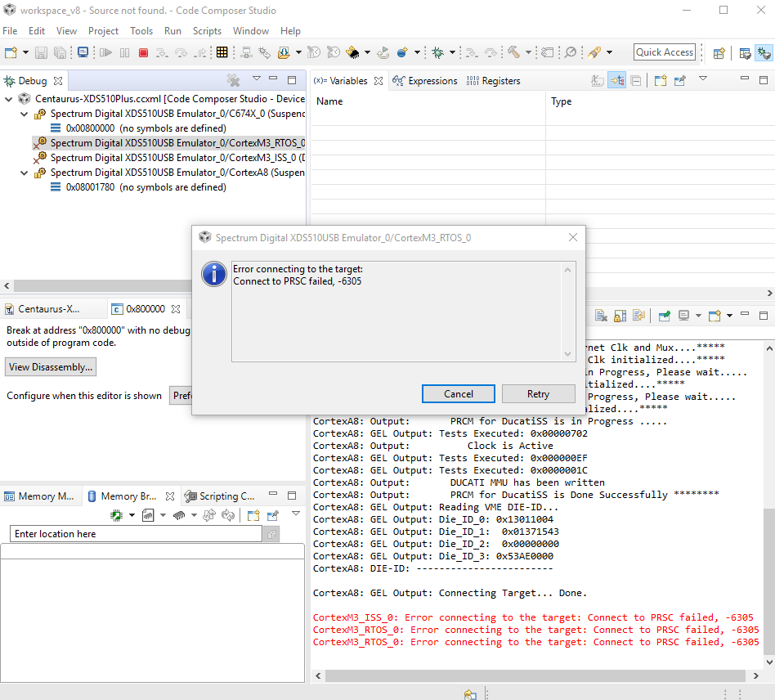Click the CPU Reset chip icon
This screenshot has height=700, width=775.
tap(352, 52)
